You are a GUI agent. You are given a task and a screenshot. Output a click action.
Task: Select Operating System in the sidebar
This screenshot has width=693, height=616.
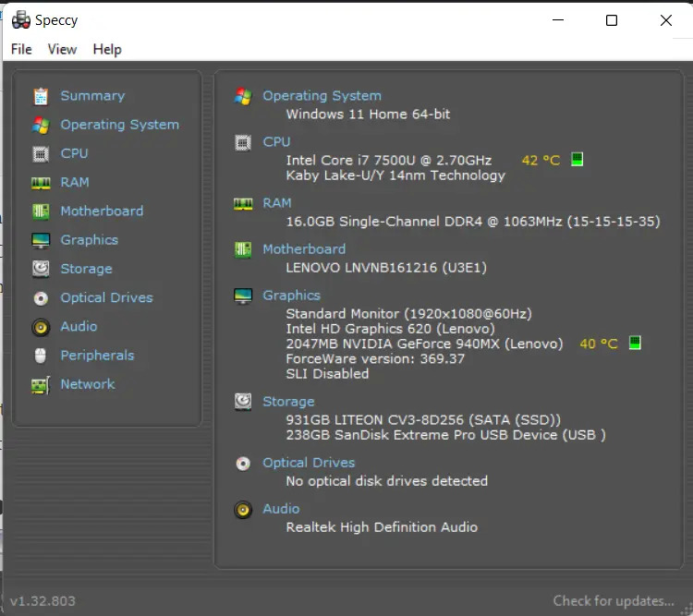tap(120, 125)
